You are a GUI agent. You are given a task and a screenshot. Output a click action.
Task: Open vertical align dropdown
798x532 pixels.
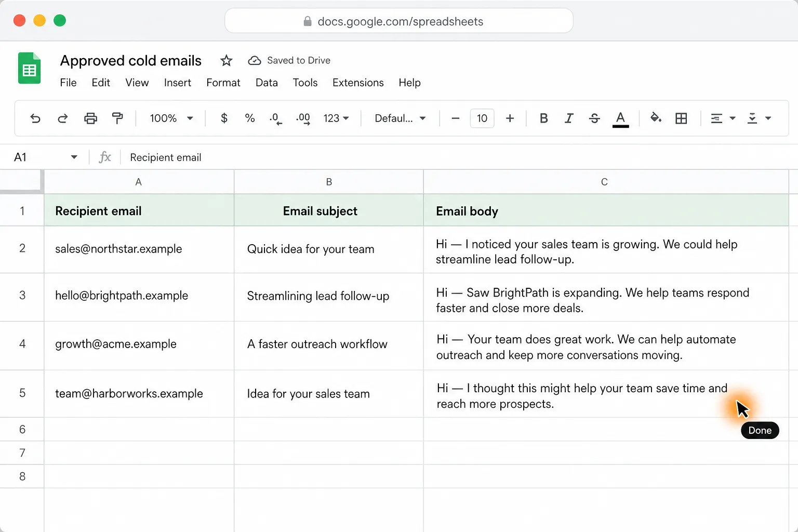(759, 118)
